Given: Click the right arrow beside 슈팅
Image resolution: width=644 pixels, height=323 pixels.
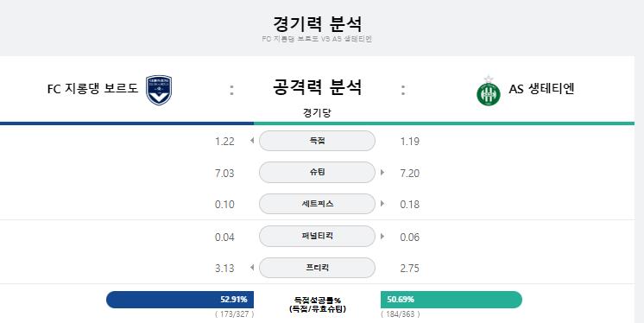Looking at the screenshot, I should pyautogui.click(x=382, y=173).
